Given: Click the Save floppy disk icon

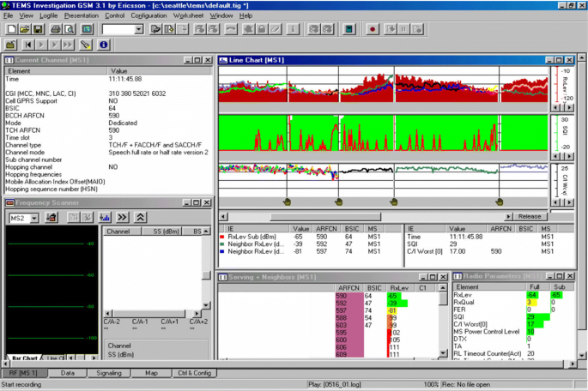Looking at the screenshot, I should [x=38, y=29].
